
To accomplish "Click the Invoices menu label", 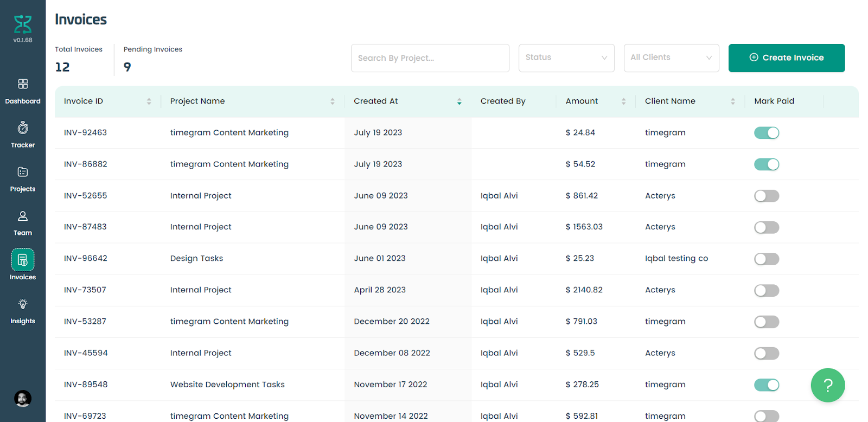I will (23, 277).
